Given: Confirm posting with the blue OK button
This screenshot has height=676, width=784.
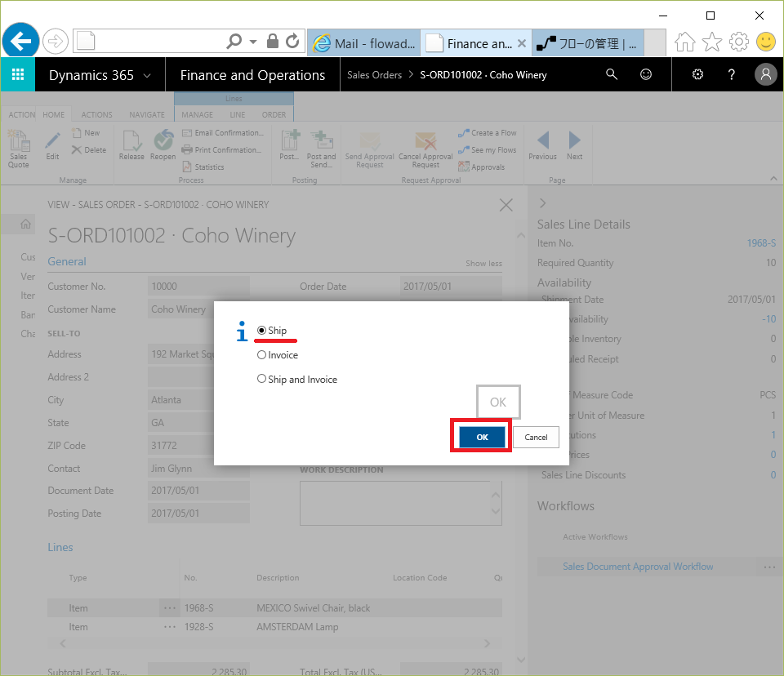Looking at the screenshot, I should tap(482, 437).
